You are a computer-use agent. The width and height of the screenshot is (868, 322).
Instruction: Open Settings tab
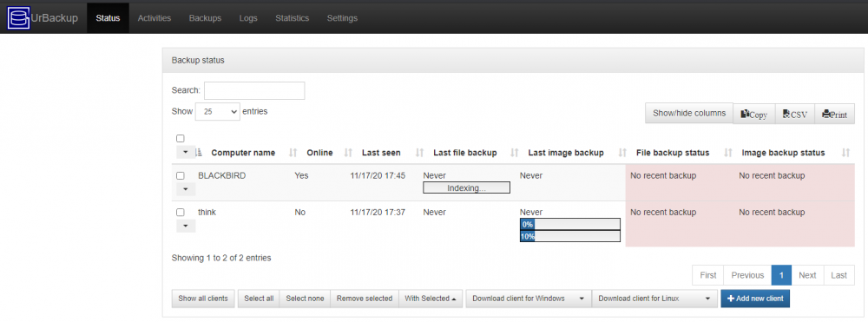click(342, 18)
